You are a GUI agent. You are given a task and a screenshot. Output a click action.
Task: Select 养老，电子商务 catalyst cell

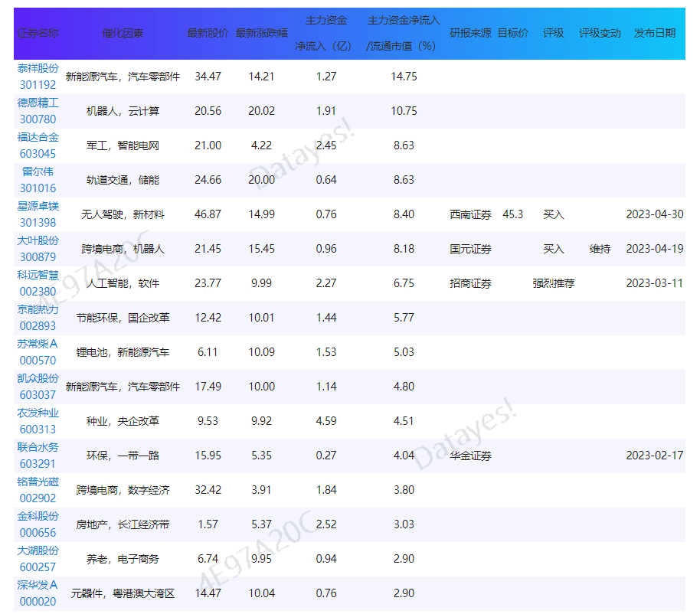tap(123, 559)
